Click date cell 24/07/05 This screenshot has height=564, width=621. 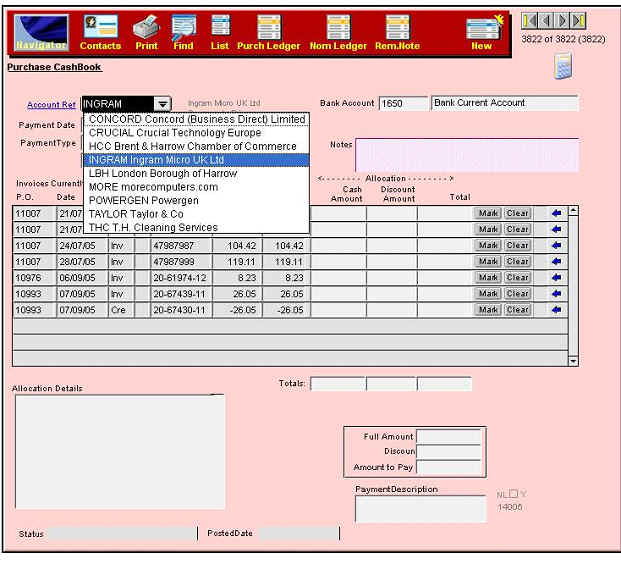pyautogui.click(x=82, y=246)
